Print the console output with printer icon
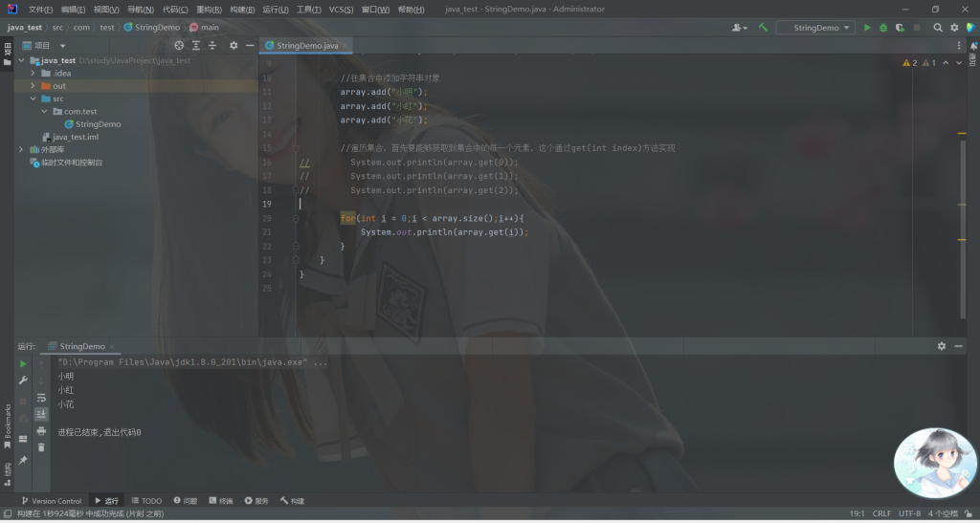Viewport: 980px width, 523px height. tap(41, 431)
